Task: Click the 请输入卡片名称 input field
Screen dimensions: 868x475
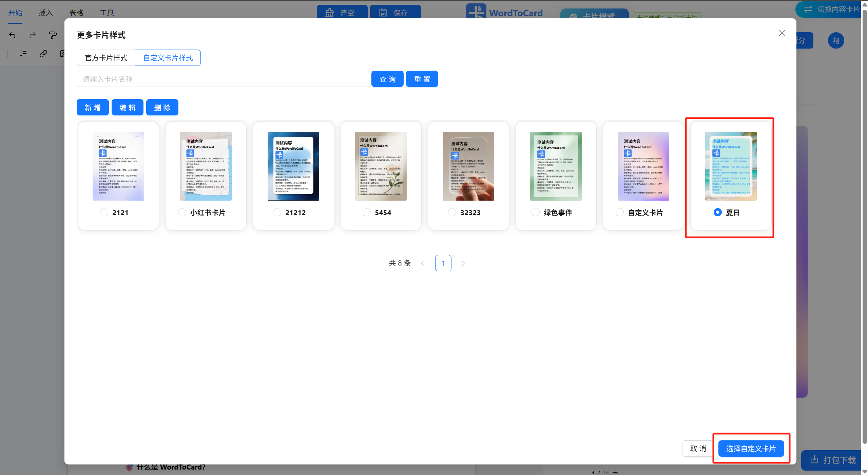Action: (x=224, y=79)
